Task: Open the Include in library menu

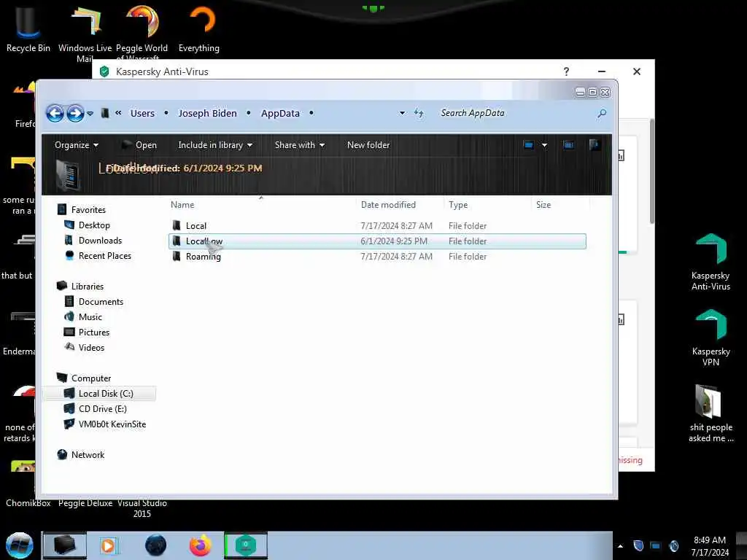Action: click(x=215, y=145)
